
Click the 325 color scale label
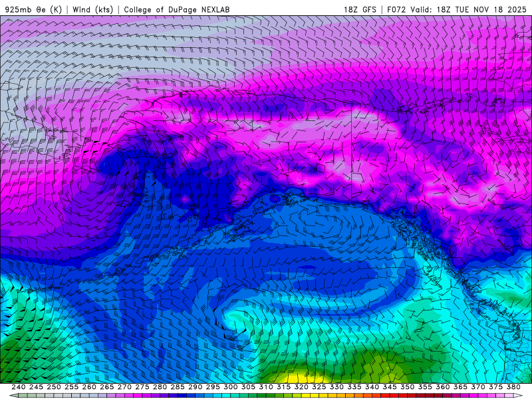point(319,387)
